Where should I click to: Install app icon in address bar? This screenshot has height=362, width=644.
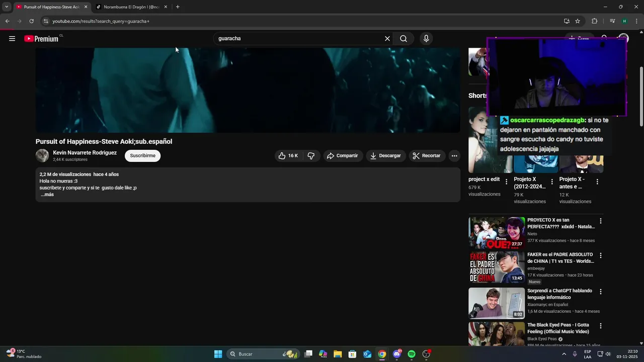click(x=567, y=21)
